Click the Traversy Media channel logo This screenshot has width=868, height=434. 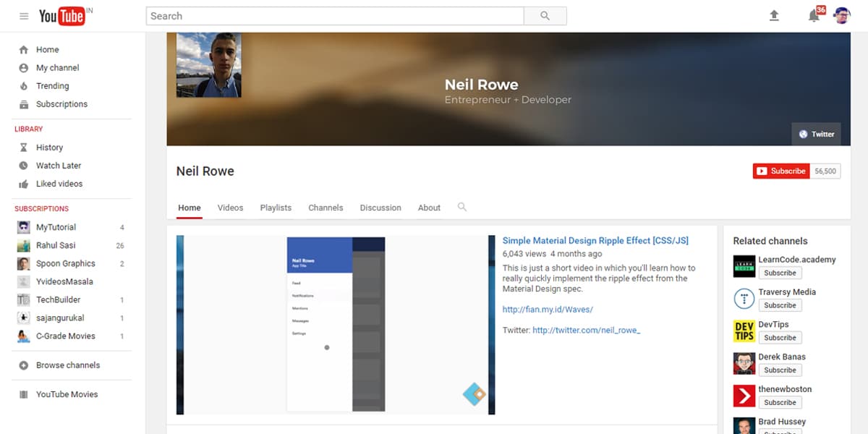point(744,299)
